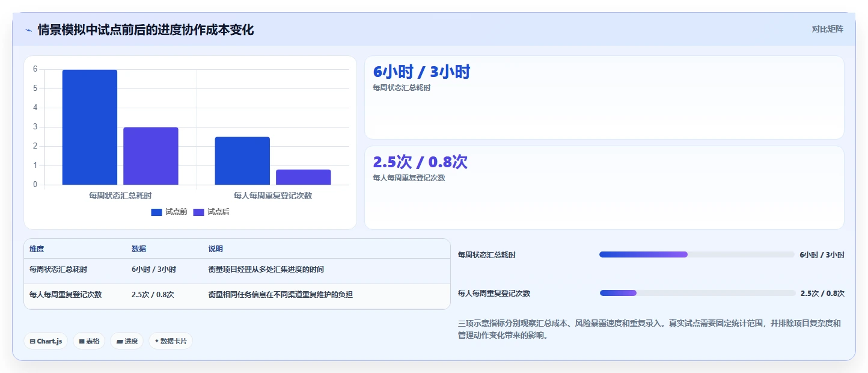Click the 2.5次 / 0.8次 progress value
Image resolution: width=868 pixels, height=373 pixels.
click(822, 294)
